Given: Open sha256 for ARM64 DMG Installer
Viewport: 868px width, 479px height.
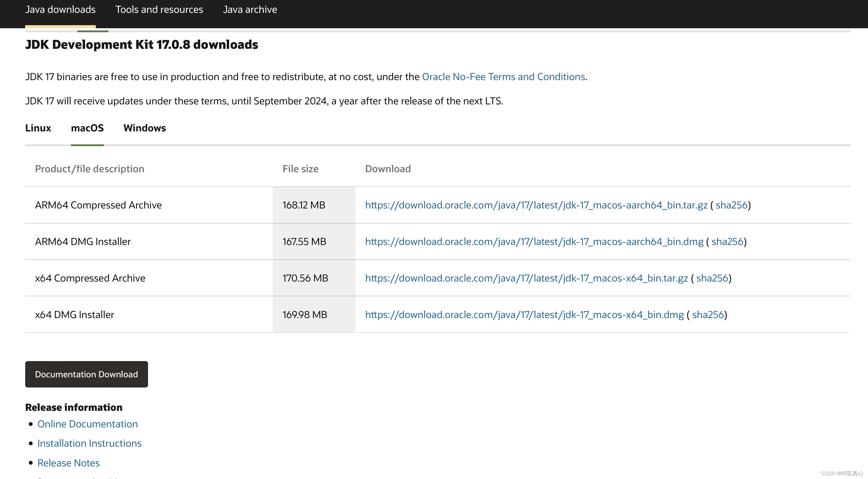Looking at the screenshot, I should point(727,242).
